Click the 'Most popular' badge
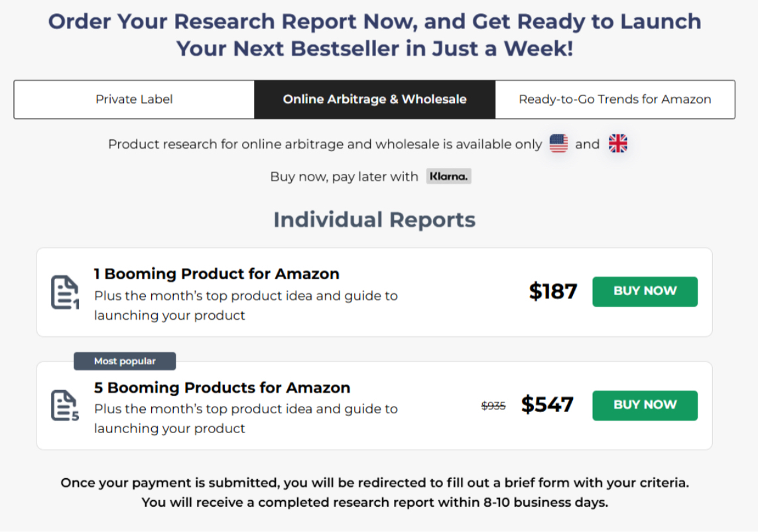The height and width of the screenshot is (532, 758). (124, 361)
